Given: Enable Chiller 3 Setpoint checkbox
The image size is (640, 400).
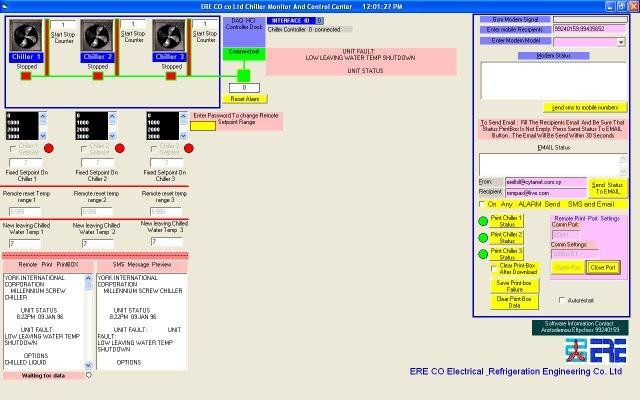Looking at the screenshot, I should 154,149.
